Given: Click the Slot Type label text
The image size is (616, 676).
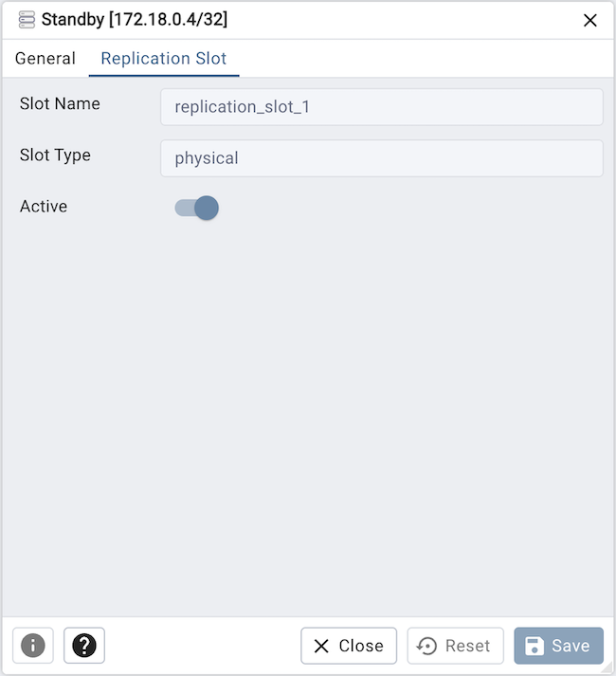Looking at the screenshot, I should (55, 155).
